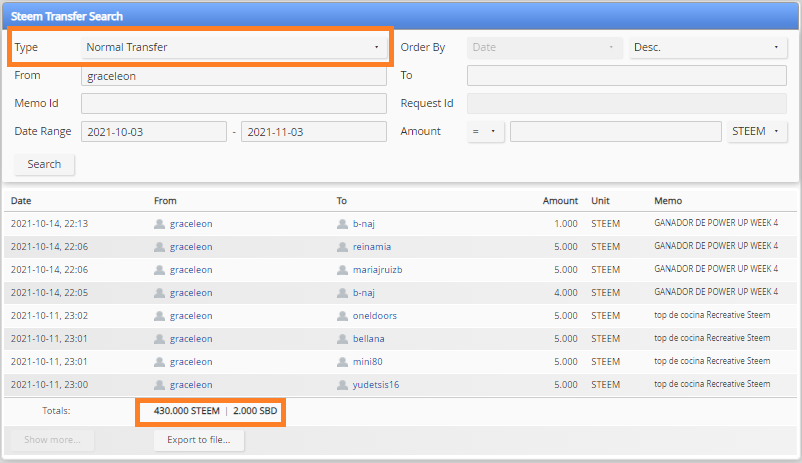Click the empty To input field

click(627, 76)
